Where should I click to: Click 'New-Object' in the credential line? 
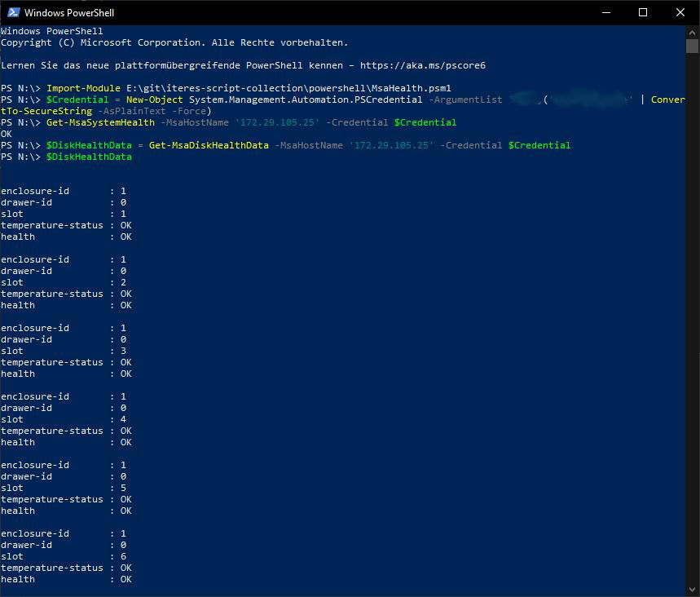coord(155,99)
